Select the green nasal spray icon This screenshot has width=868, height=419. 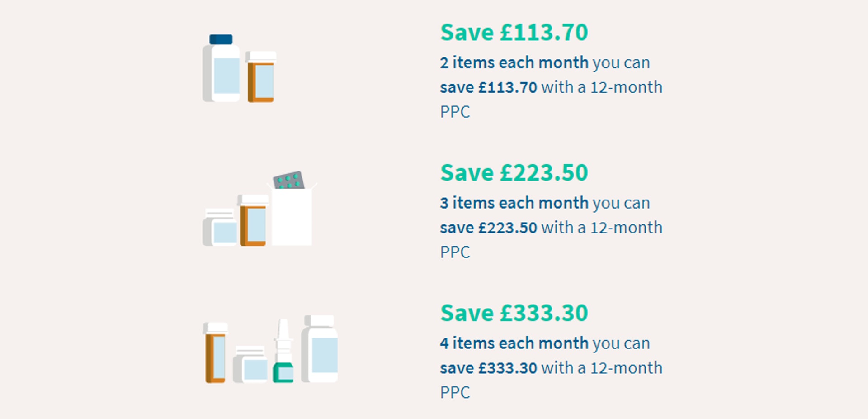pos(283,351)
